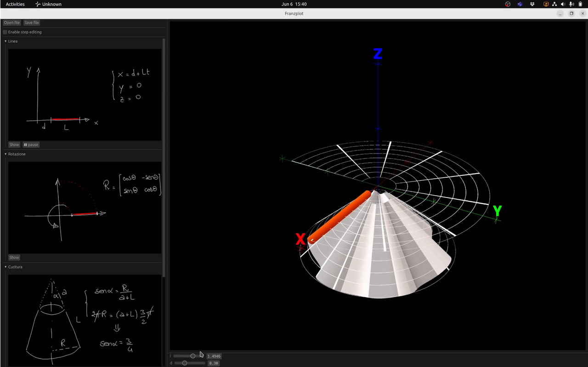Collapse the Linea section
Viewport: 588px width, 367px height.
pyautogui.click(x=6, y=41)
